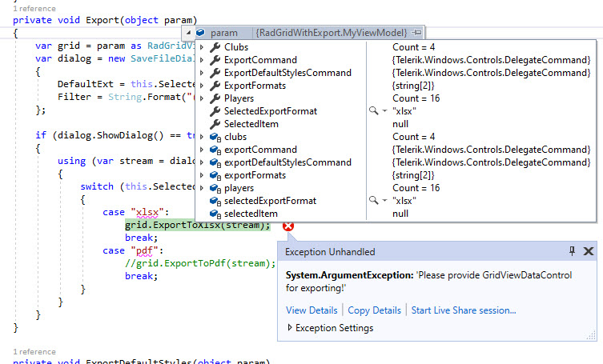Open text visualizer magnifier for selectedExportFormat field
This screenshot has height=364, width=603.
[373, 200]
